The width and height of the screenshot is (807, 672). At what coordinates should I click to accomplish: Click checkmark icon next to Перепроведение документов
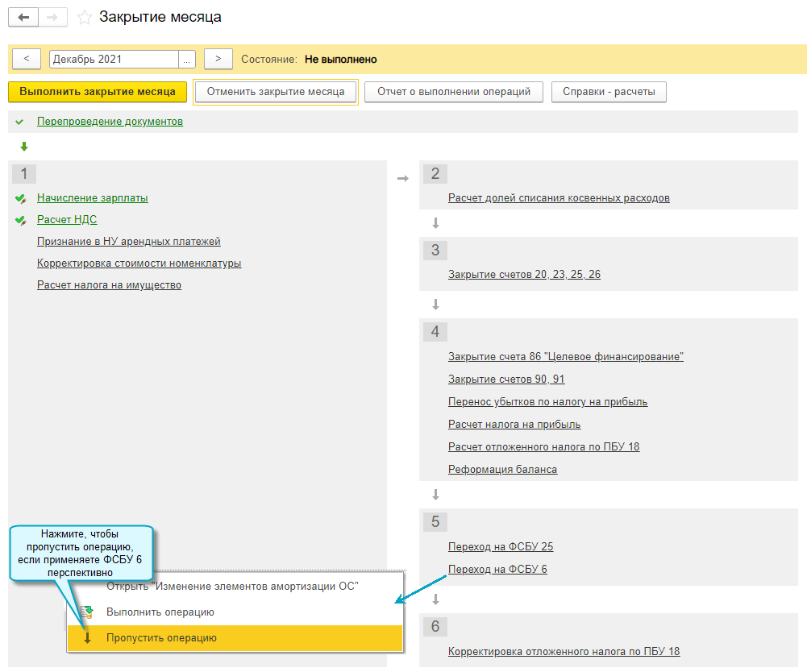[x=19, y=122]
